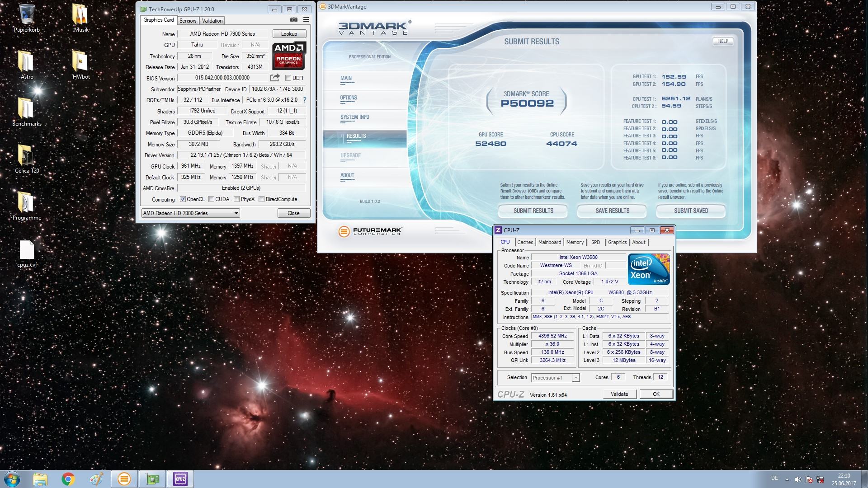
Task: Click the HELP button in 3DMark Vantage
Action: 723,41
